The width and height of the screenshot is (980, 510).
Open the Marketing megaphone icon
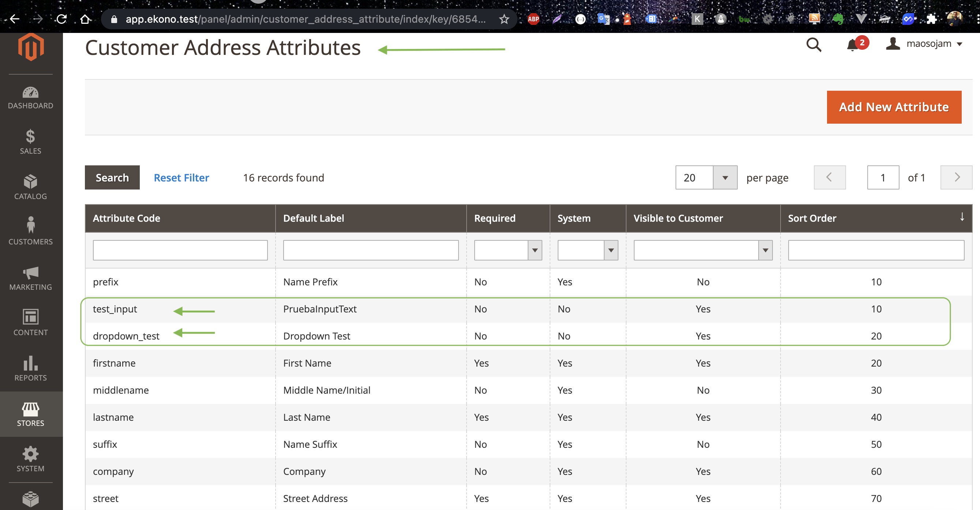click(x=30, y=278)
